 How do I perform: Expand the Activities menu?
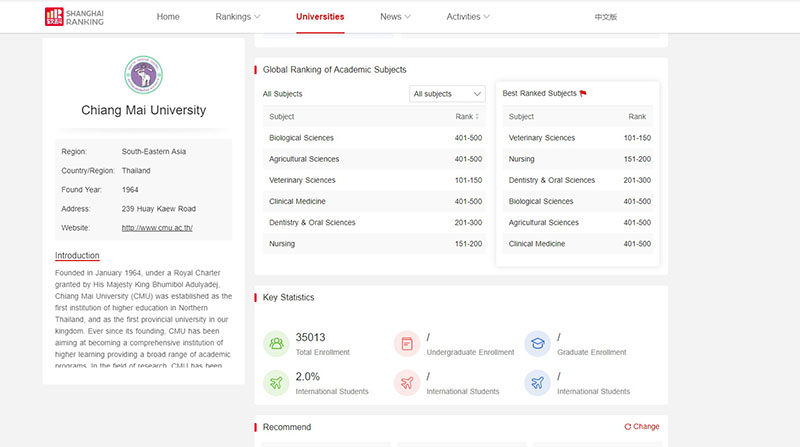click(468, 17)
